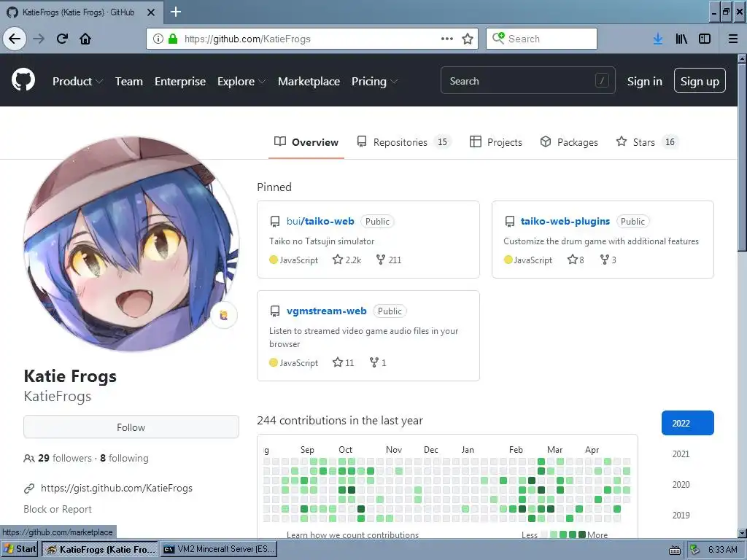747x560 pixels.
Task: Switch to the Stars tab
Action: point(647,142)
